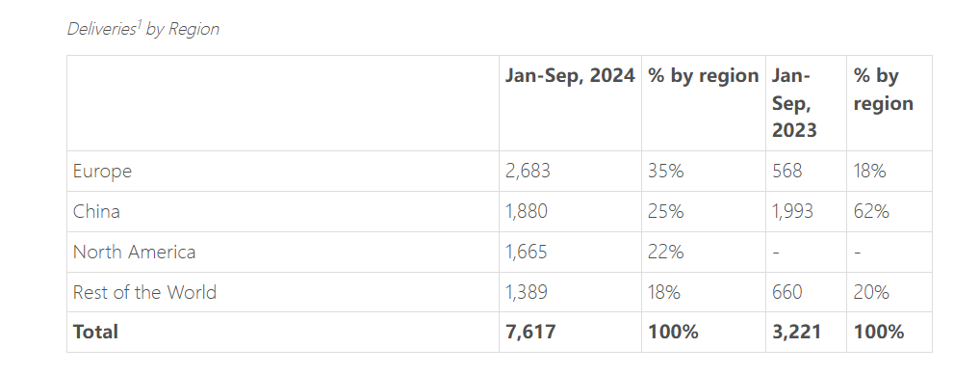
Task: Click the 'Deliveries by Region' table title
Action: (x=143, y=29)
